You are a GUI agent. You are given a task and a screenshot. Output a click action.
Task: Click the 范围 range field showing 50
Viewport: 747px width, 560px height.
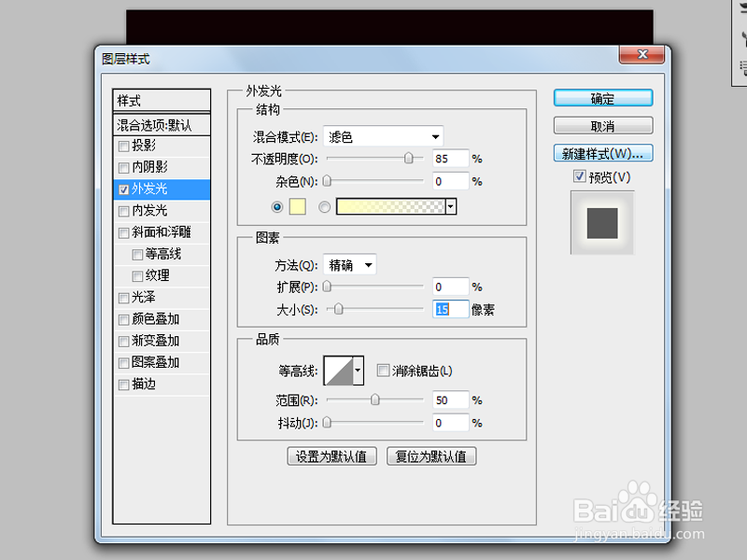click(x=450, y=400)
